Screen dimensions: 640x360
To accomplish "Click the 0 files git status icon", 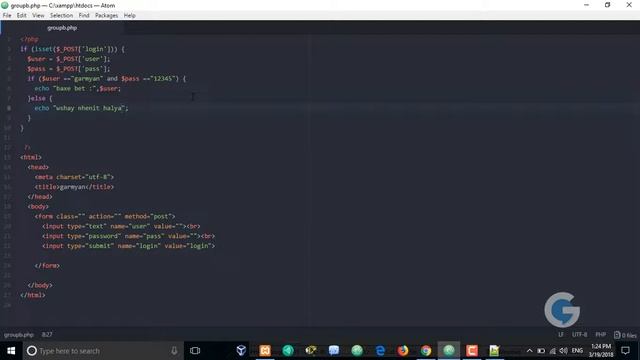I will [625, 335].
